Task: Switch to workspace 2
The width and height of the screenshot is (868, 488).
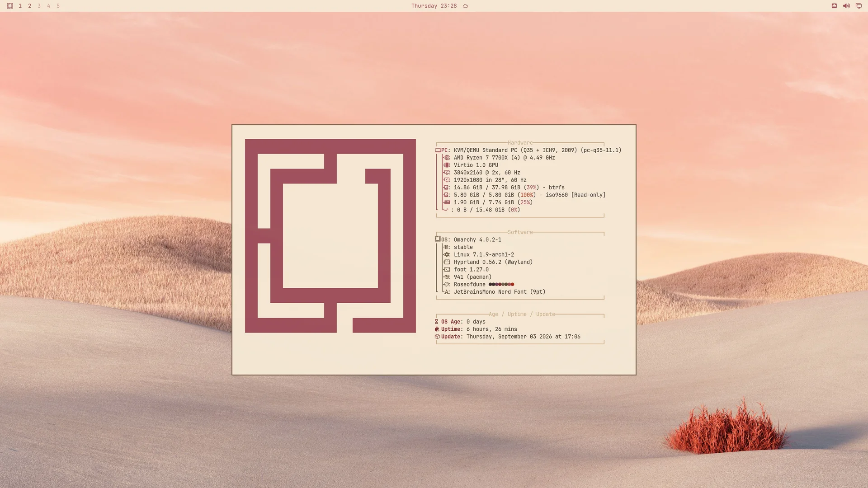Action: point(29,6)
